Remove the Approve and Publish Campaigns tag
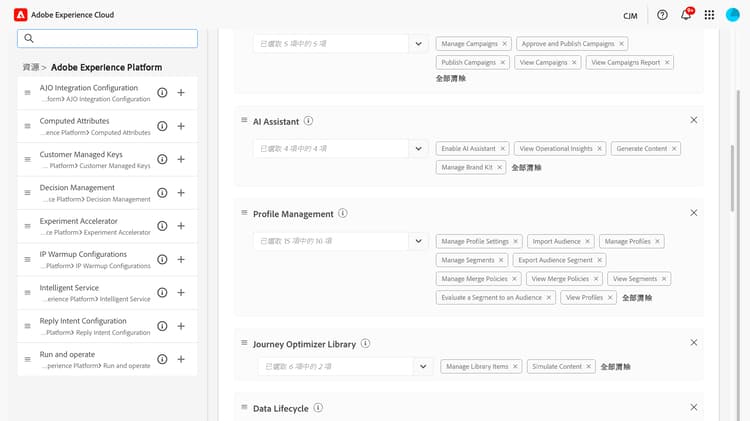This screenshot has width=750, height=421. pos(621,44)
